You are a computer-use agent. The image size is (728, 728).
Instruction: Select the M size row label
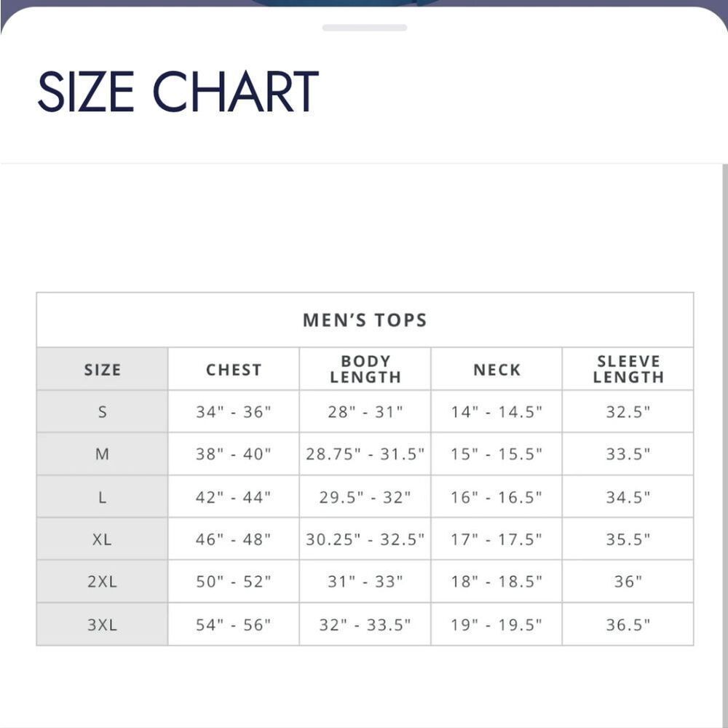point(102,454)
